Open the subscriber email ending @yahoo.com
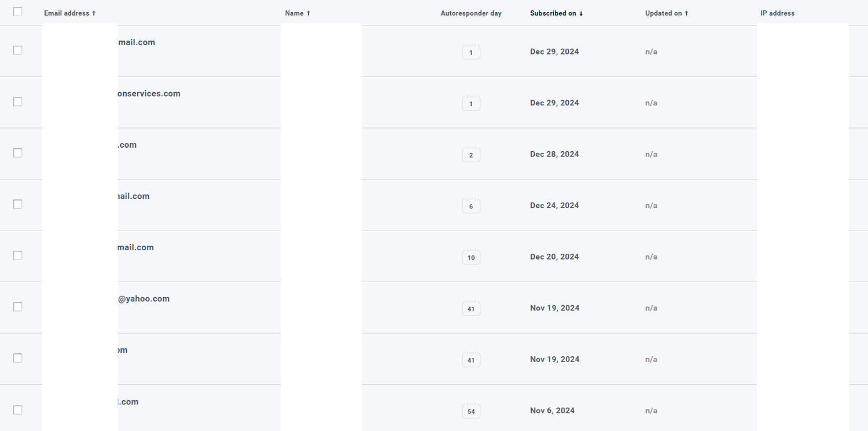 (x=144, y=298)
